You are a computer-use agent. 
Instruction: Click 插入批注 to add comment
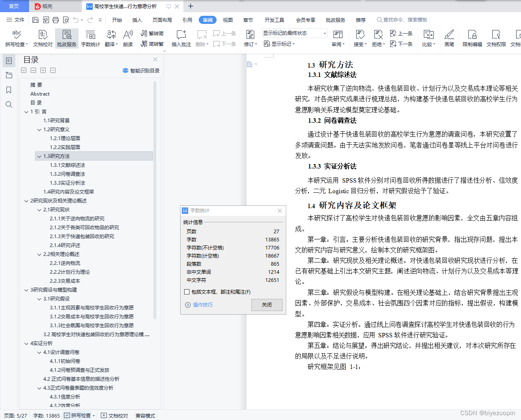pos(181,38)
